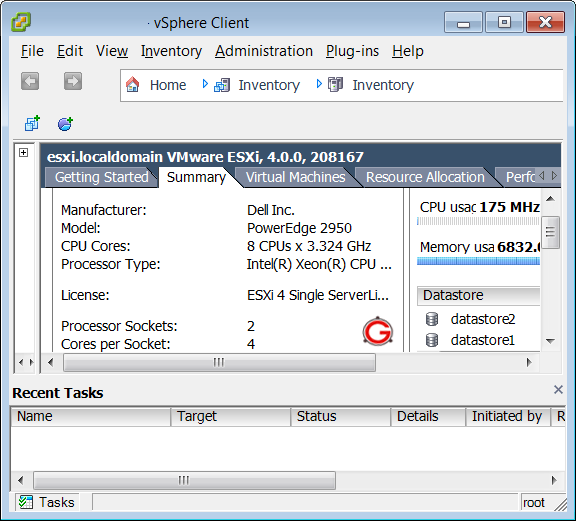Click the 8 CPUs x 3.324 GHz value

point(309,246)
